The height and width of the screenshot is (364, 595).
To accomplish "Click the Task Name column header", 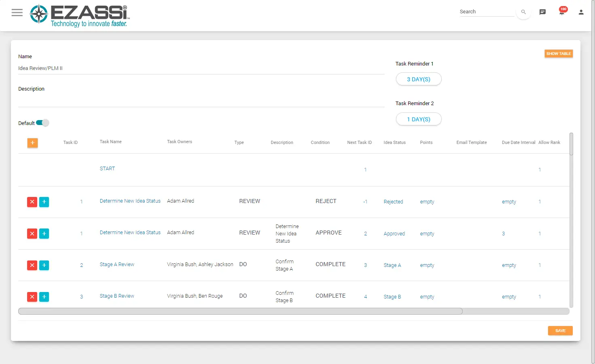I will (110, 142).
